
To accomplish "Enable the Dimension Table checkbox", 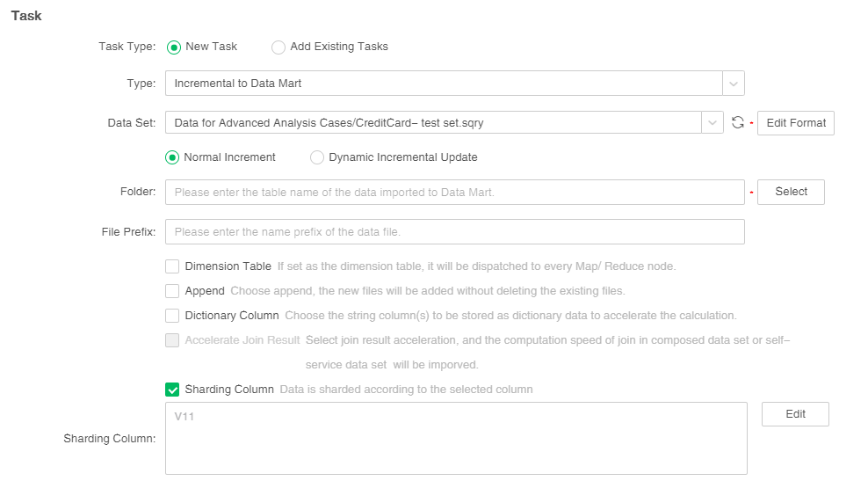I will [172, 266].
